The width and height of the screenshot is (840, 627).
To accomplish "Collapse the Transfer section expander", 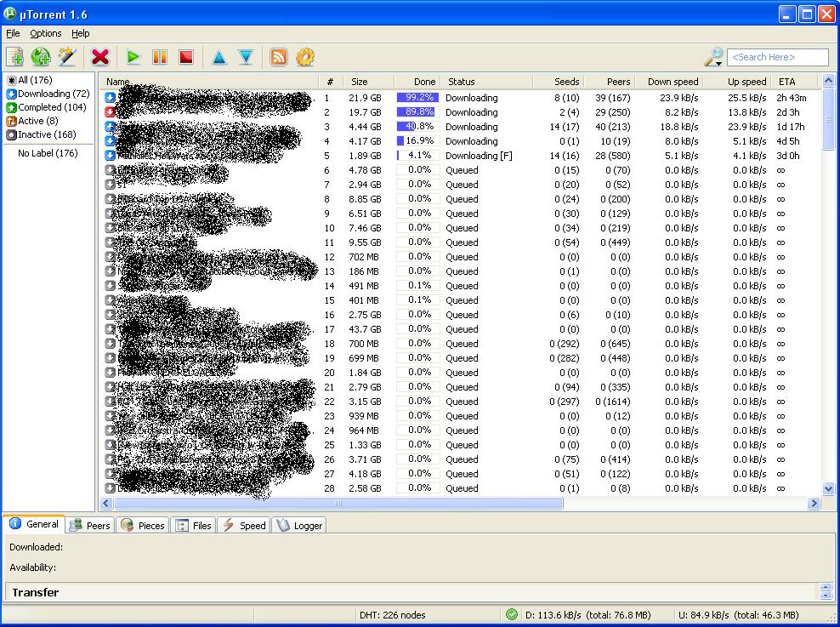I will 826,591.
